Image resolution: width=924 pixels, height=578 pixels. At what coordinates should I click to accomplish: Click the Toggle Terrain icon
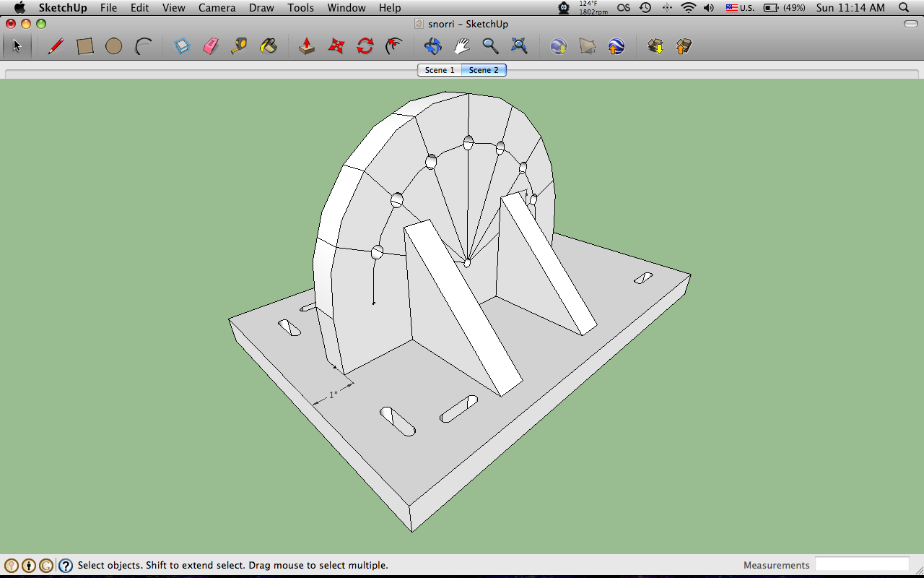coord(588,46)
